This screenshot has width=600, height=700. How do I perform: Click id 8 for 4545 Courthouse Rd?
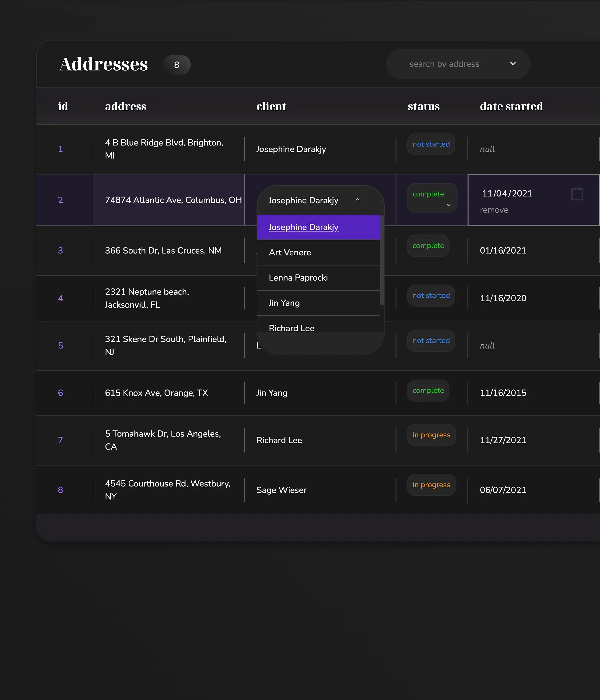pos(60,490)
